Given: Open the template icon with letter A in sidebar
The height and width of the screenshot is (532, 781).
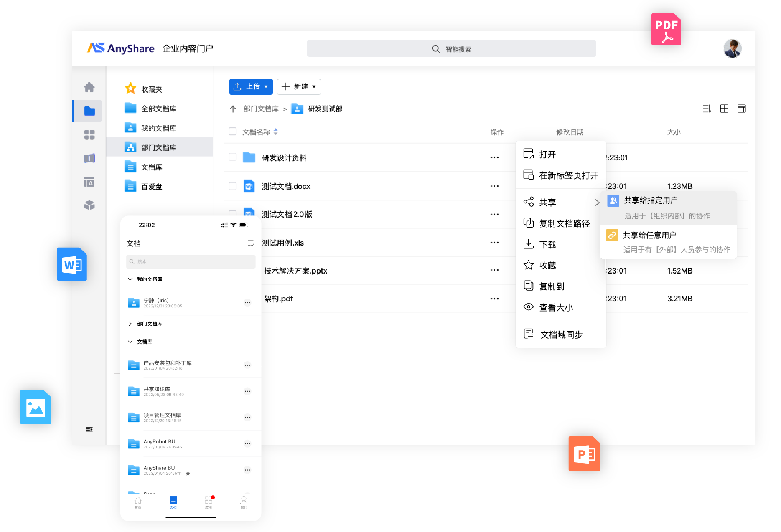Looking at the screenshot, I should (x=89, y=182).
